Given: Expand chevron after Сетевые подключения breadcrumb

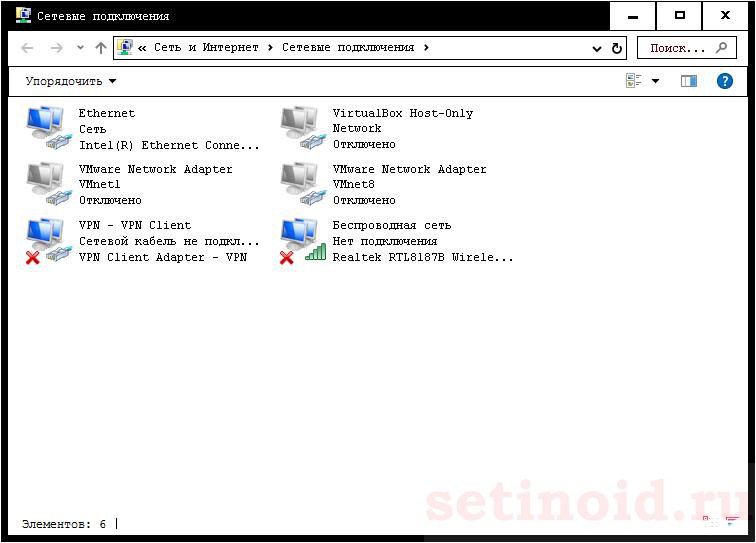Looking at the screenshot, I should [426, 48].
